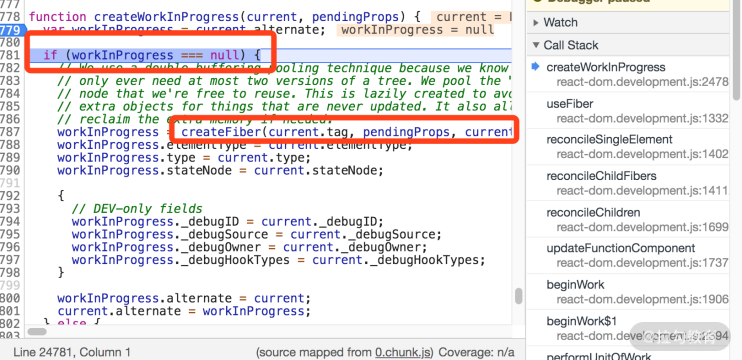The width and height of the screenshot is (742, 360).
Task: Click the horizontal scrollbar thumb in editor
Action: 37,332
